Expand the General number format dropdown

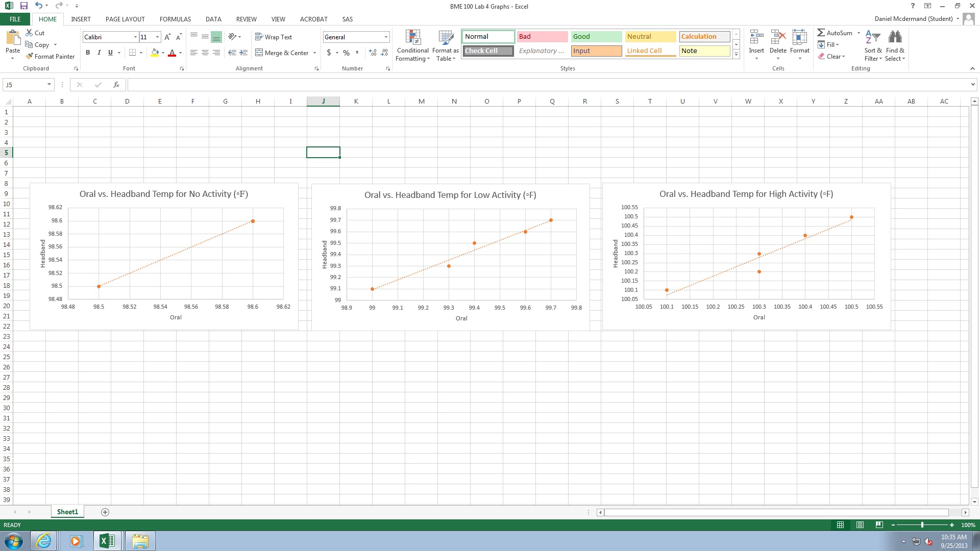click(386, 37)
